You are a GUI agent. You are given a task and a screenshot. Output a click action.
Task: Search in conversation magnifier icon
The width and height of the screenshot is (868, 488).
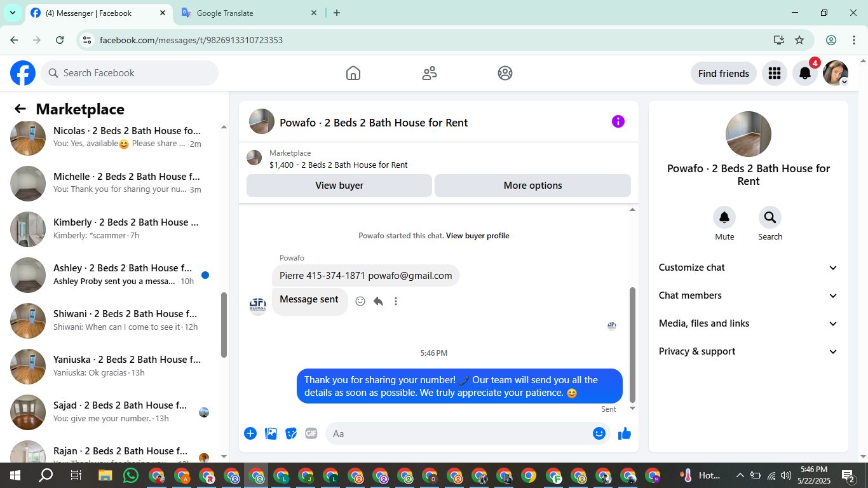[x=770, y=218]
